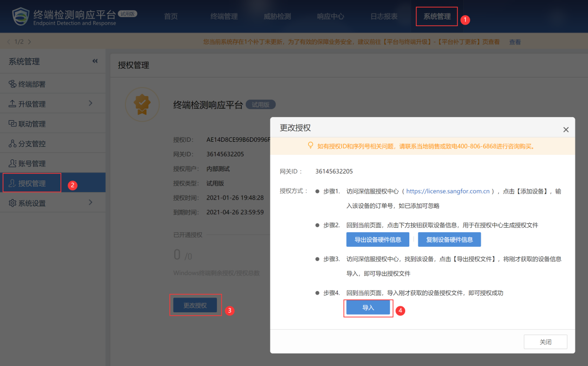Screen dimensions: 588x366
Task: Click the lightbulb tip icon in dialog
Action: tap(311, 145)
